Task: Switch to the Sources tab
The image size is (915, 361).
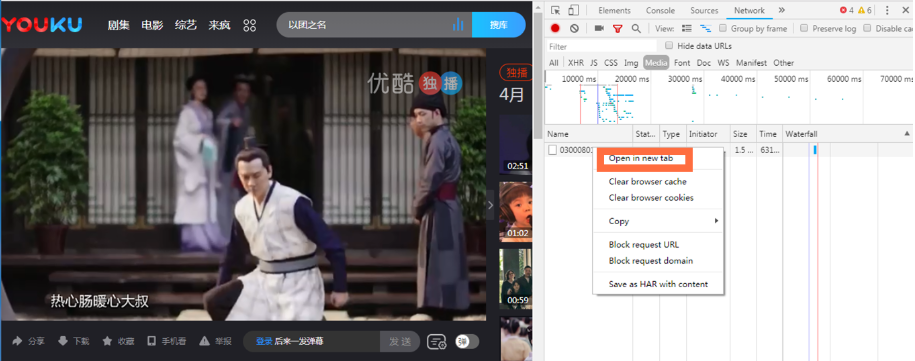Action: (x=704, y=10)
